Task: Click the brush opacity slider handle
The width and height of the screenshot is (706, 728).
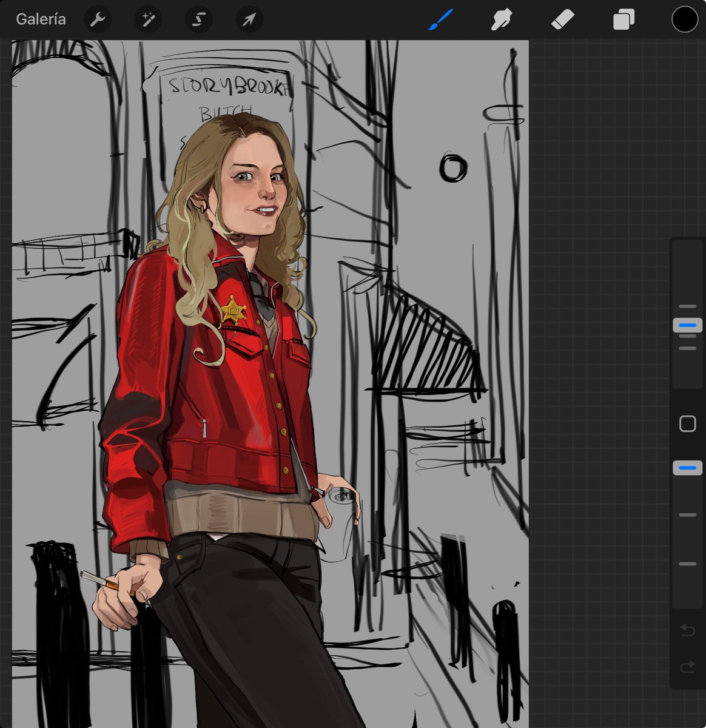Action: click(x=687, y=468)
